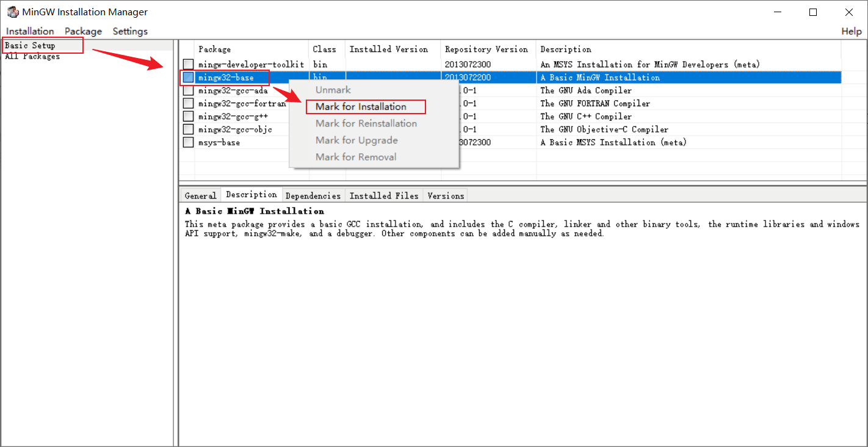Image resolution: width=868 pixels, height=447 pixels.
Task: Sort by the Package column header
Action: click(x=251, y=49)
